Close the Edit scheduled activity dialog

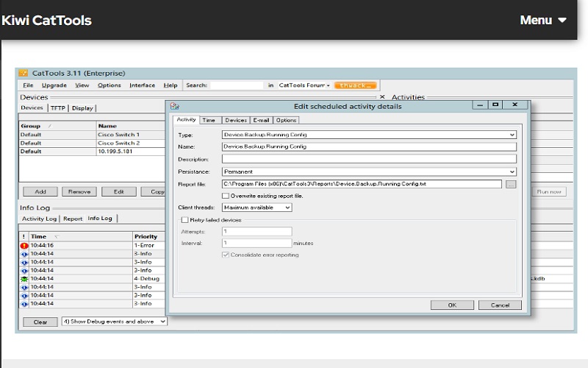point(515,105)
